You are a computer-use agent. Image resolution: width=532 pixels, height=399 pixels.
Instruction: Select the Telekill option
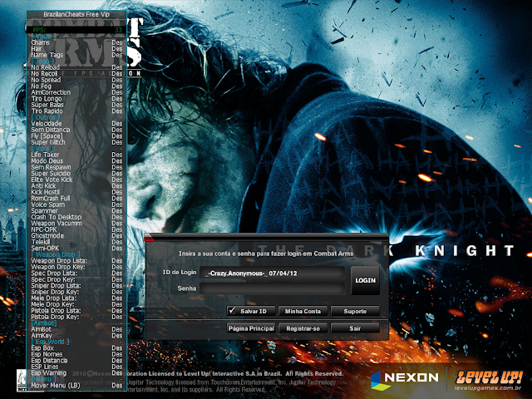pos(76,242)
